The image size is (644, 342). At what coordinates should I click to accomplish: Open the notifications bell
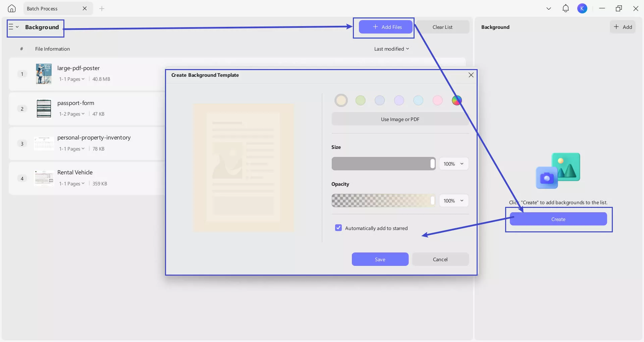(566, 8)
